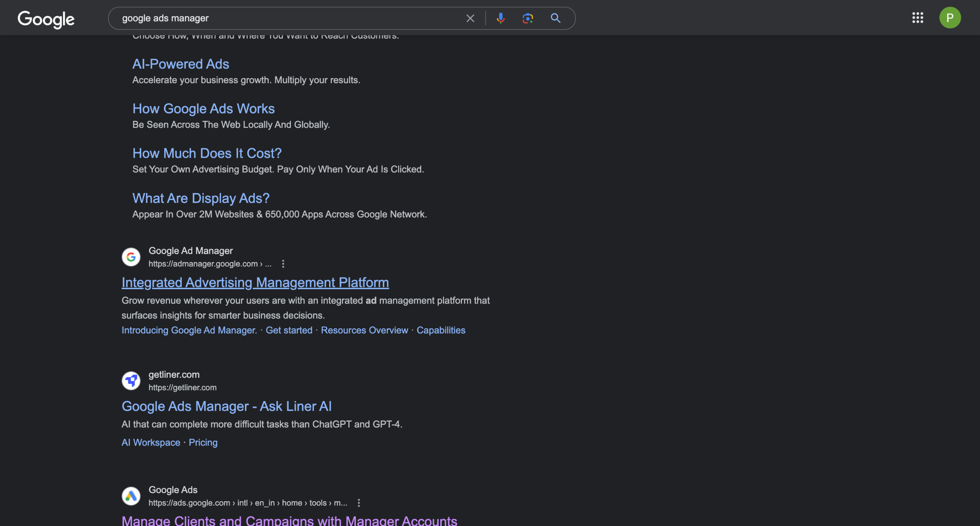The height and width of the screenshot is (526, 980).
Task: Click the getliner.com site name
Action: point(174,374)
